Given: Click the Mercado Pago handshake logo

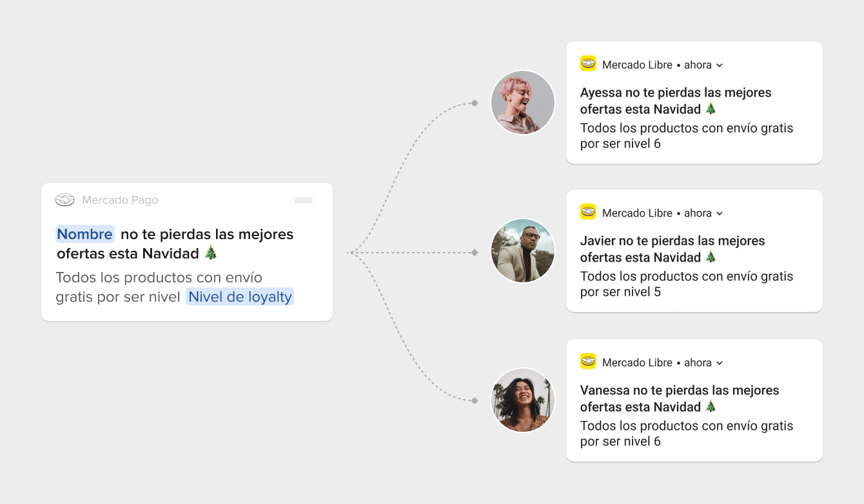Looking at the screenshot, I should (x=65, y=200).
